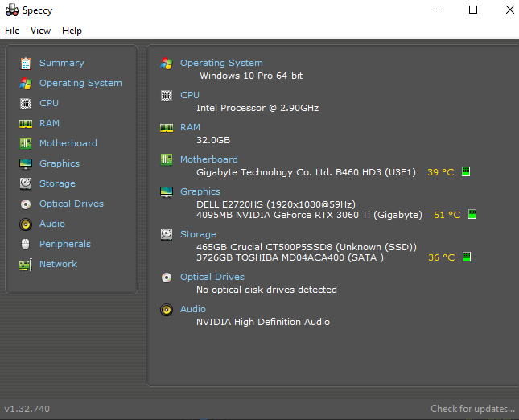The width and height of the screenshot is (519, 420).
Task: Click the Summary clipboard icon in sidebar
Action: (26, 64)
